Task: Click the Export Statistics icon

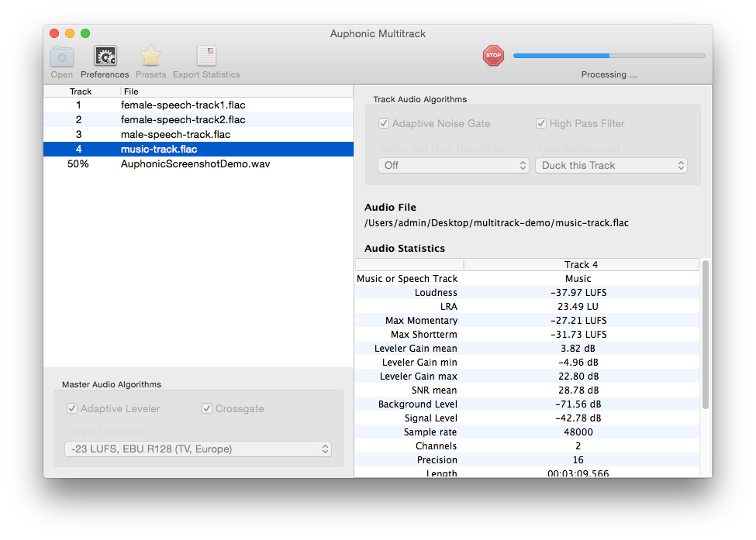Action: click(x=206, y=57)
